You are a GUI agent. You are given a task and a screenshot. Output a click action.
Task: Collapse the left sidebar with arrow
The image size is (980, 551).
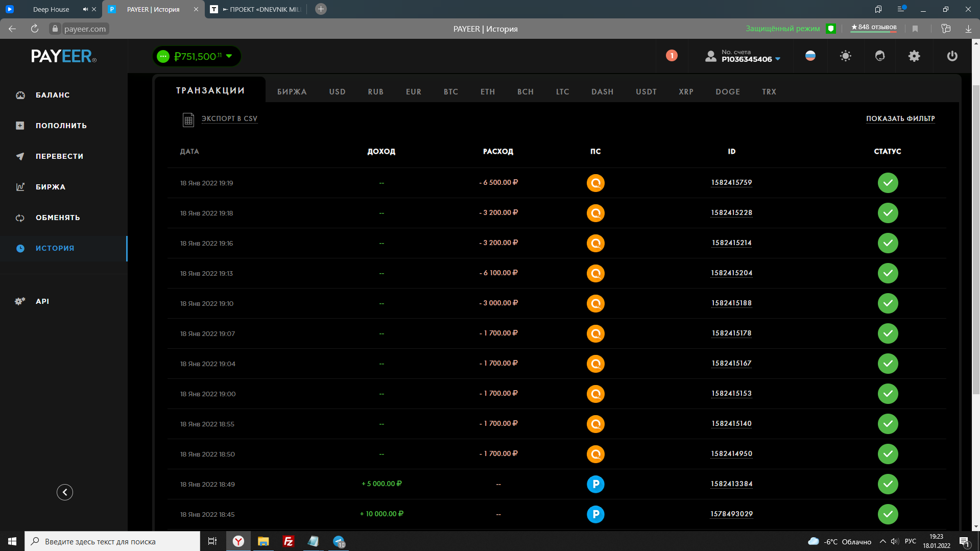point(65,492)
